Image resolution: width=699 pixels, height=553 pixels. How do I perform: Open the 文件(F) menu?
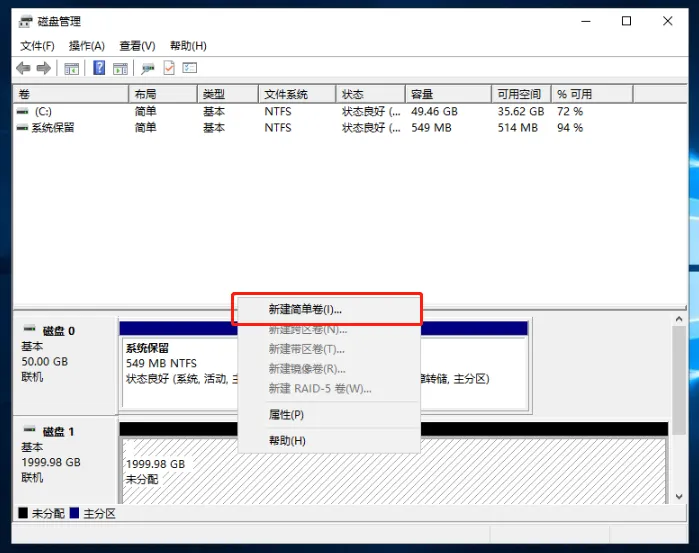pyautogui.click(x=37, y=45)
